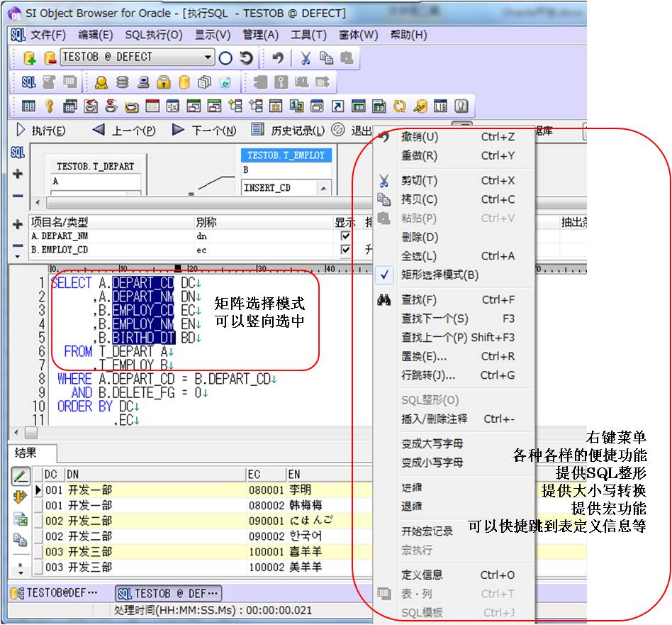Copy result rows with the copy-pages icon
The height and width of the screenshot is (625, 672).
(x=21, y=538)
